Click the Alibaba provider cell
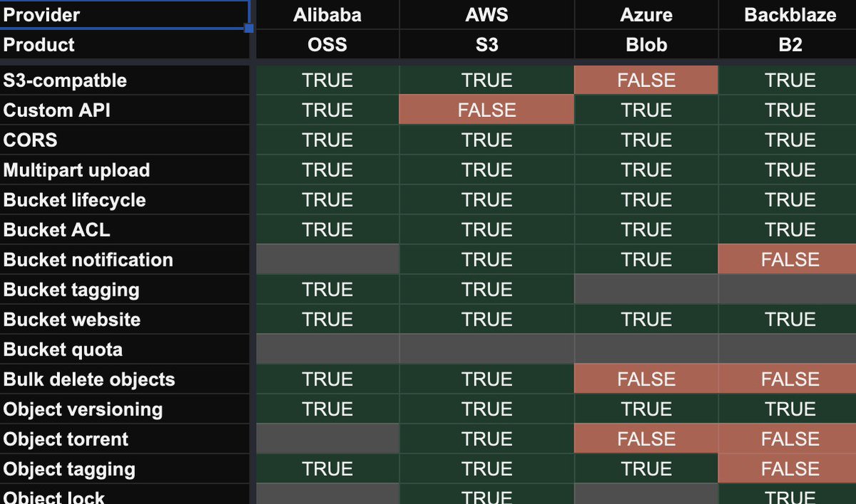This screenshot has width=856, height=504. point(327,14)
